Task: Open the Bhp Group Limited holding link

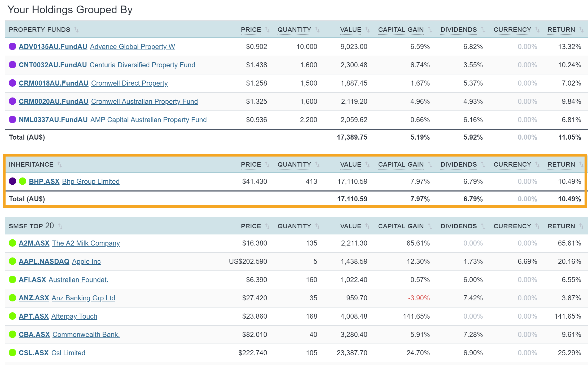Action: (x=91, y=181)
